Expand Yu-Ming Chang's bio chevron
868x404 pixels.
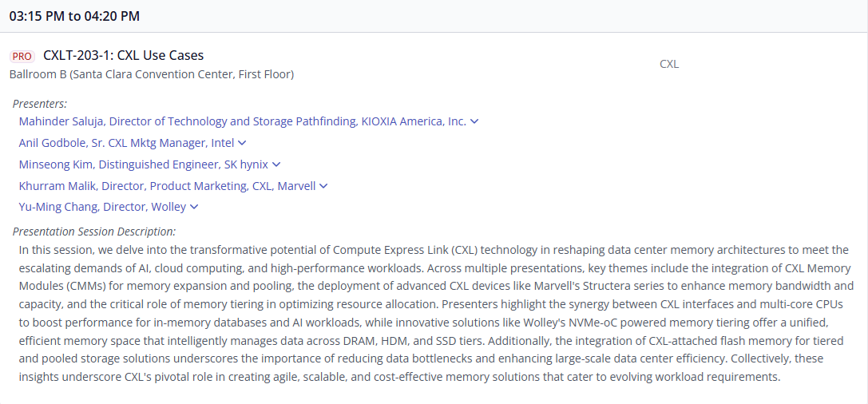[194, 207]
